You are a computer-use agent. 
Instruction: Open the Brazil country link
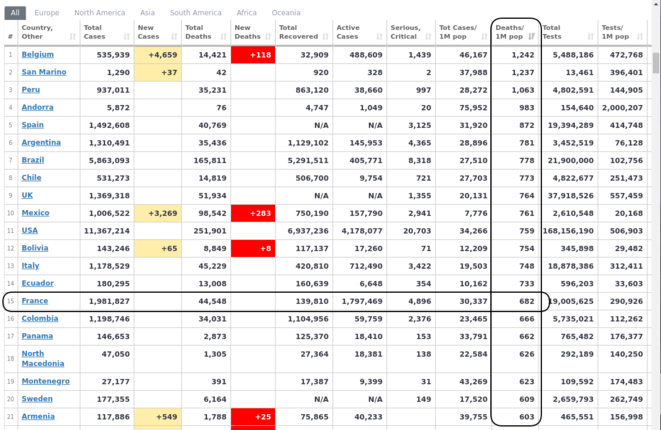(33, 160)
